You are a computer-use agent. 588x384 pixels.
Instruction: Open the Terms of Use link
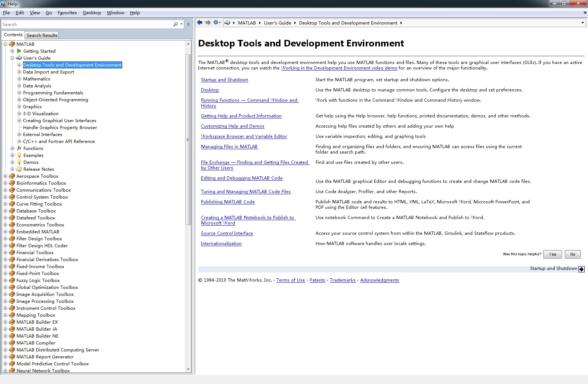290,280
